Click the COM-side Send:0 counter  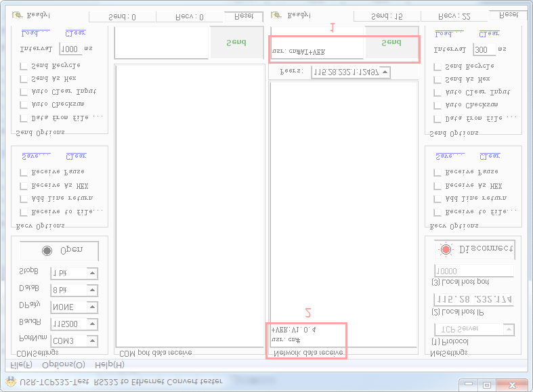[x=123, y=17]
